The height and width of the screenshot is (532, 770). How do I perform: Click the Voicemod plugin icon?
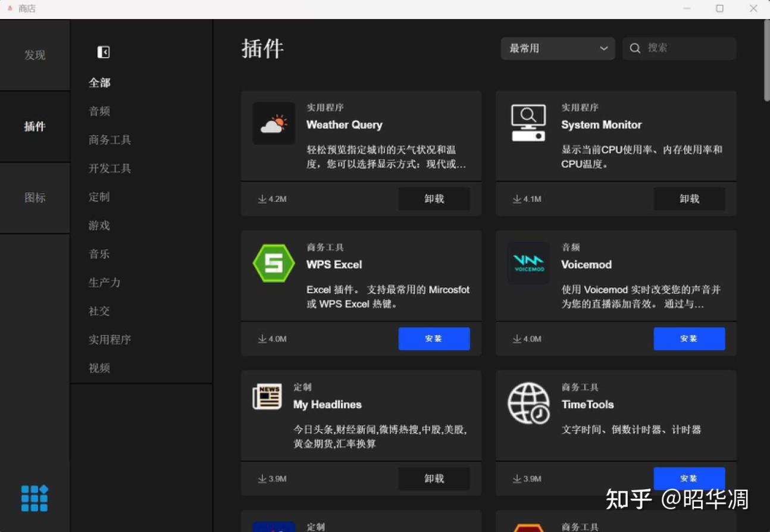pyautogui.click(x=528, y=263)
